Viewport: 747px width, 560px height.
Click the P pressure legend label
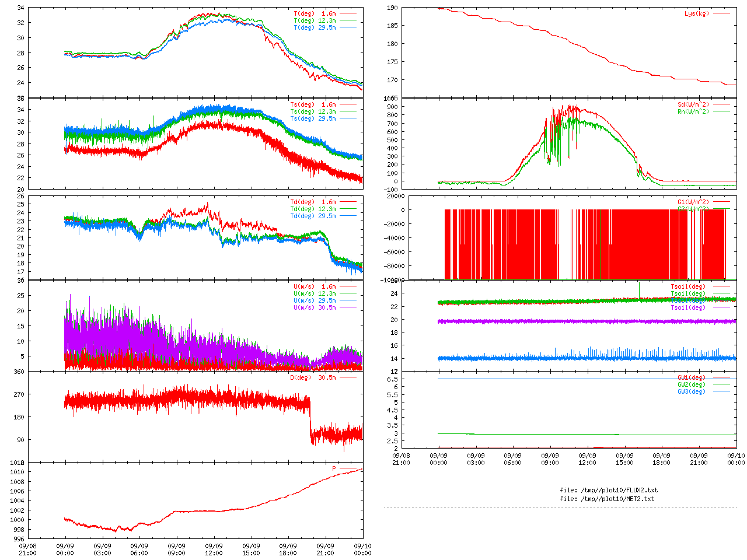click(x=334, y=468)
